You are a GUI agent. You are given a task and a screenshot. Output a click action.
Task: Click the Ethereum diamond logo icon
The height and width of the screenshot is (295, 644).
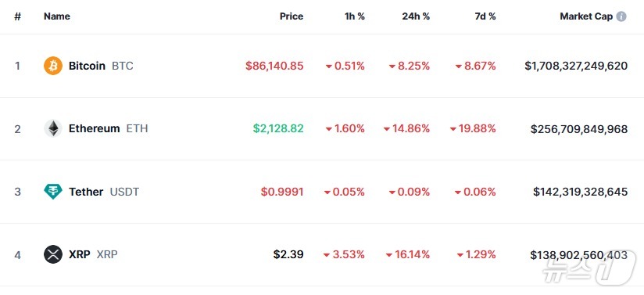tap(53, 129)
